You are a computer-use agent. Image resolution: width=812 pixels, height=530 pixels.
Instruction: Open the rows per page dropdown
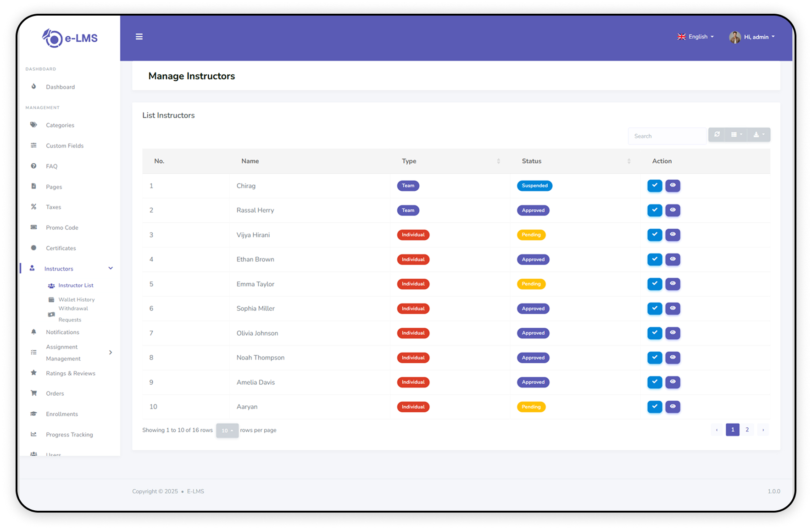click(227, 431)
